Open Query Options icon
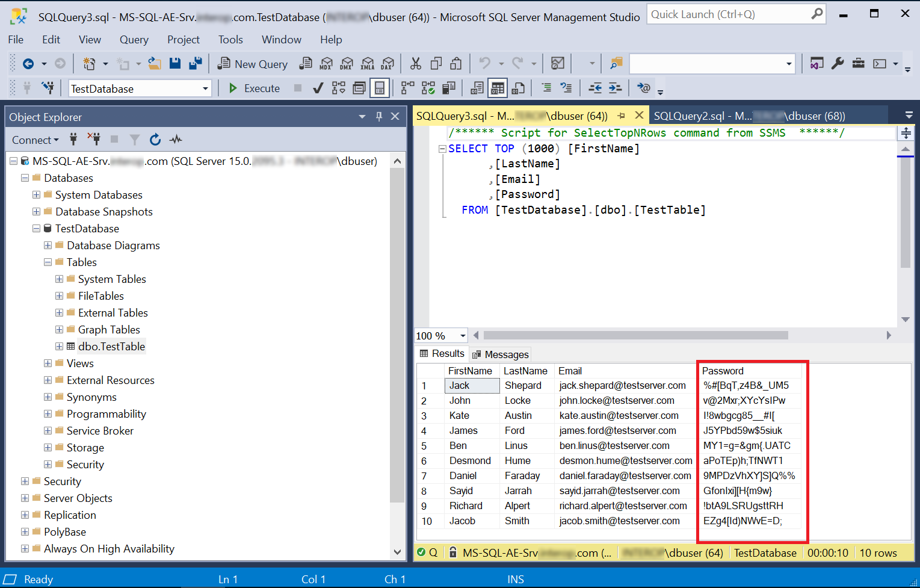This screenshot has width=920, height=588. [x=359, y=88]
